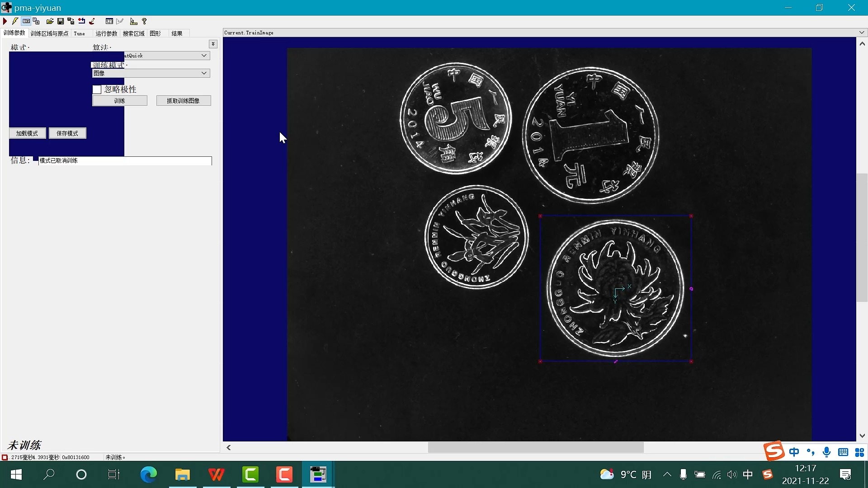The height and width of the screenshot is (488, 868).
Task: Open the green C application taskbar icon
Action: coord(250,474)
